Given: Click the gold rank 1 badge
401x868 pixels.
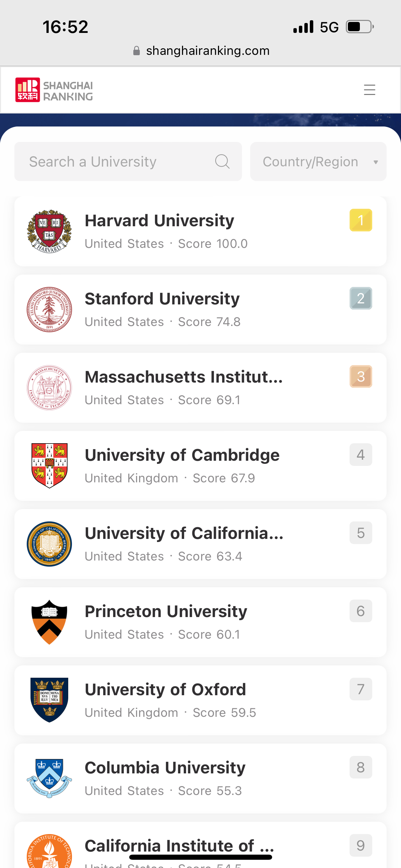Looking at the screenshot, I should pos(361,220).
